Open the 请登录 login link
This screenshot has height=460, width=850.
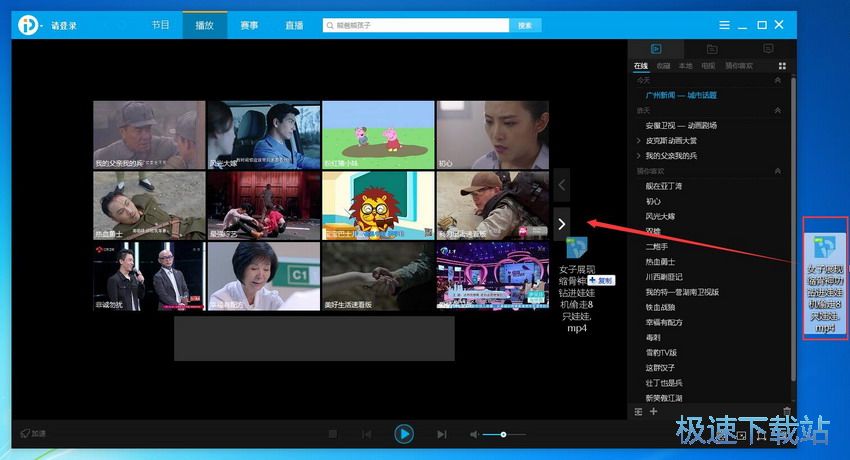(x=64, y=25)
